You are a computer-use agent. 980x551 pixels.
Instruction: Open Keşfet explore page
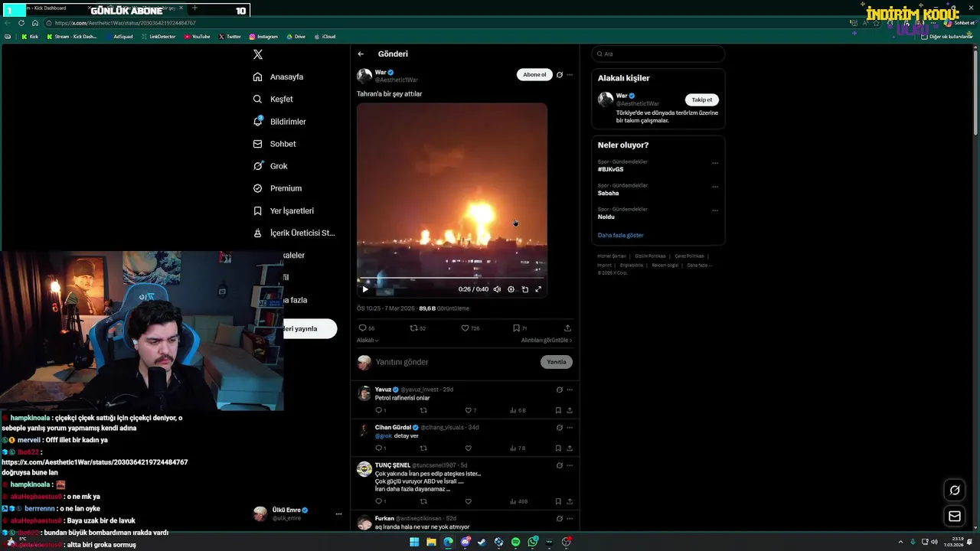click(273, 99)
